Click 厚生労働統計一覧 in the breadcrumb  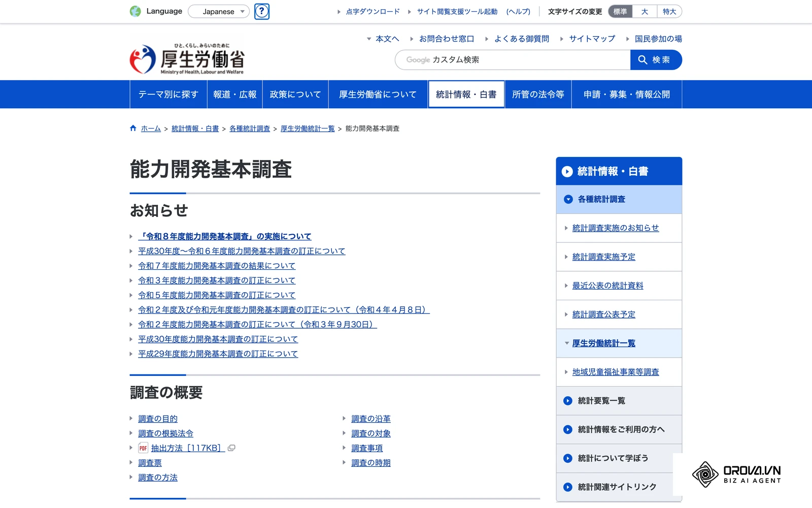[308, 129]
